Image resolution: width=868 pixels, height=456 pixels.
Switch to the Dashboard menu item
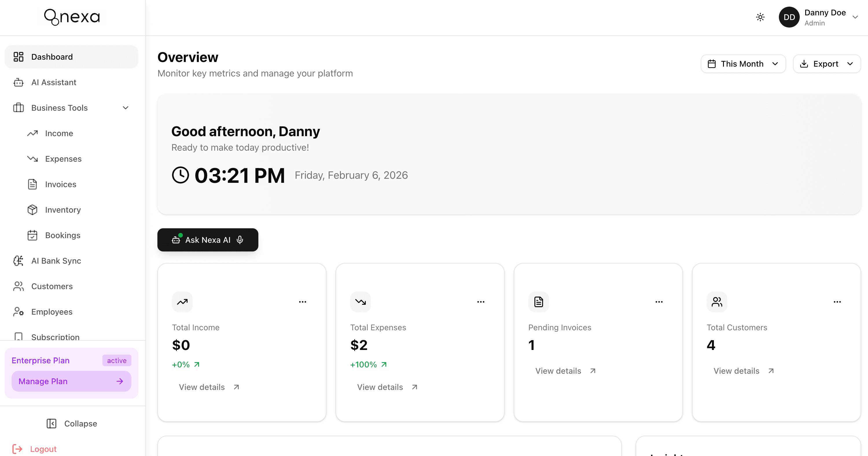52,57
